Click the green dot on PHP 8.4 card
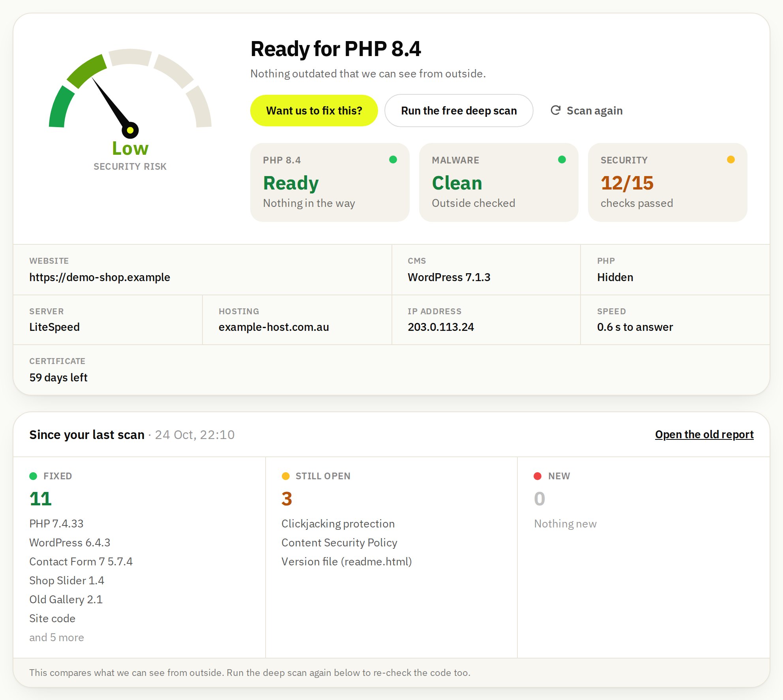The width and height of the screenshot is (783, 700). point(393,160)
